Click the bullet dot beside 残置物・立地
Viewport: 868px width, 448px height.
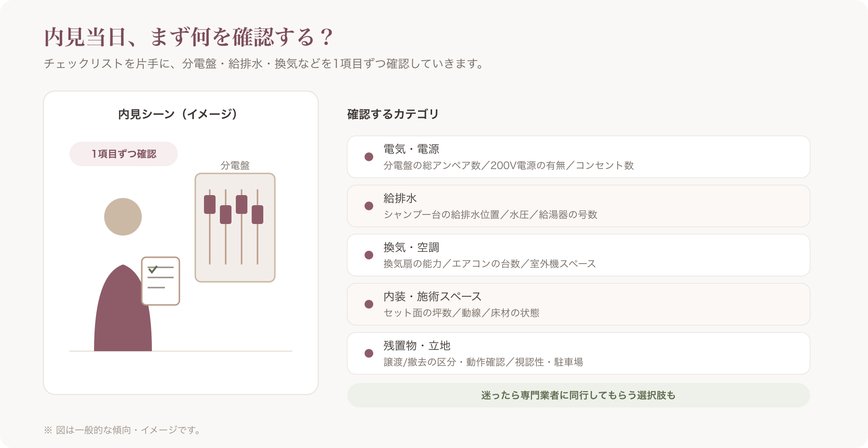(369, 353)
